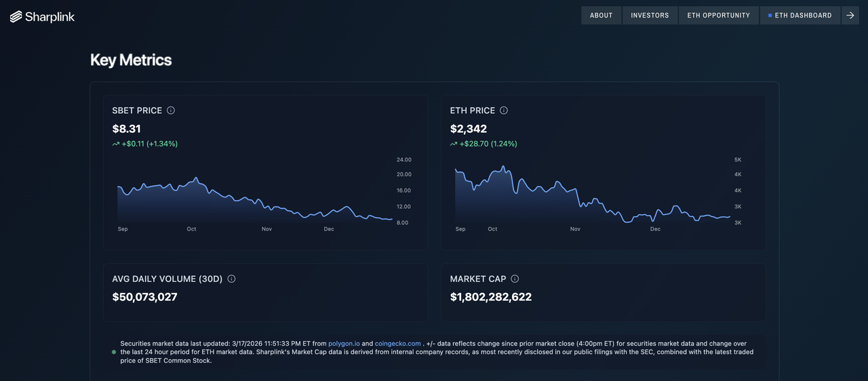Open the coingecko.com link

point(398,344)
